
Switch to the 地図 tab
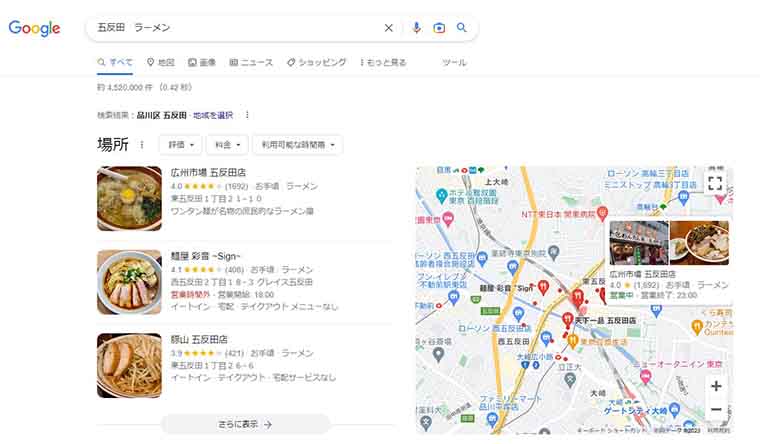[160, 62]
